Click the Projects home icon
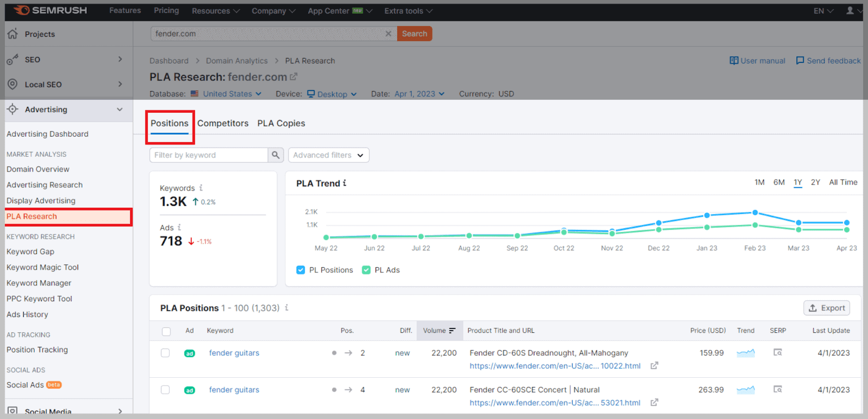 pos(13,34)
